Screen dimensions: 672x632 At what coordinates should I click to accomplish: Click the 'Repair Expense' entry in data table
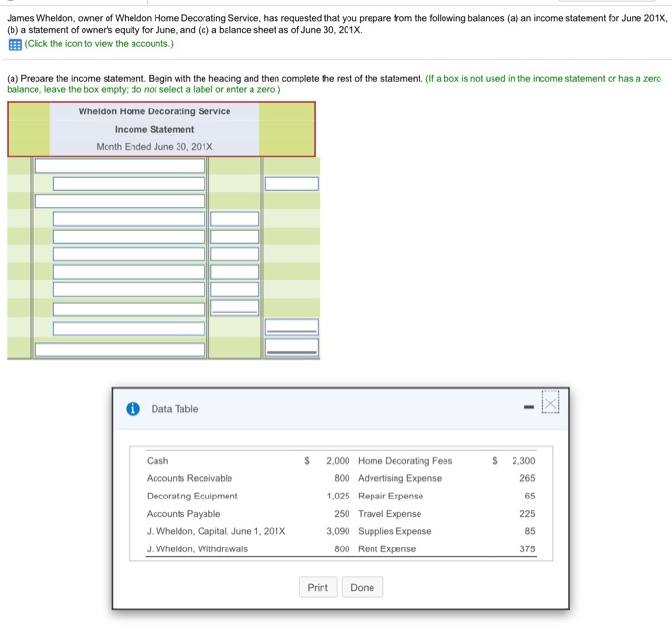tap(391, 496)
